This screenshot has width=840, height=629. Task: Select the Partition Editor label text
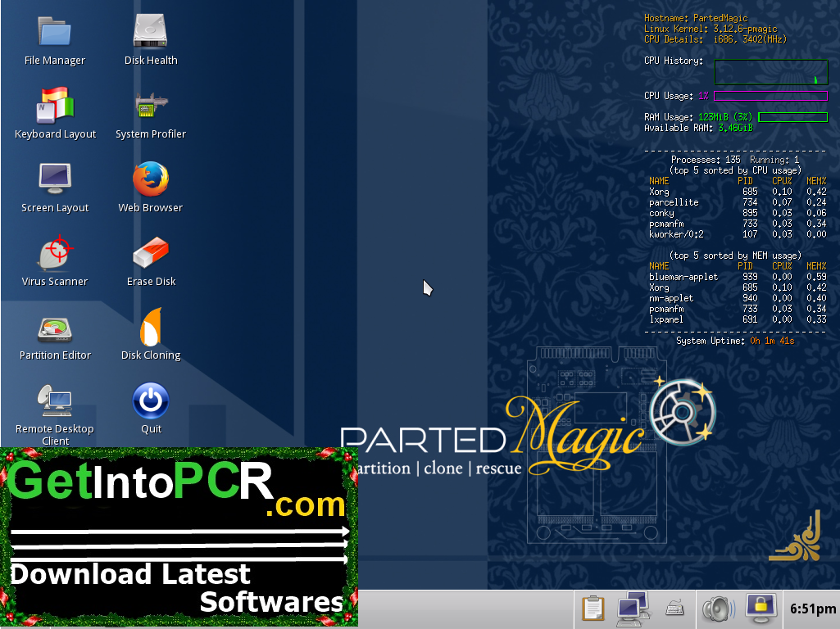pos(55,355)
